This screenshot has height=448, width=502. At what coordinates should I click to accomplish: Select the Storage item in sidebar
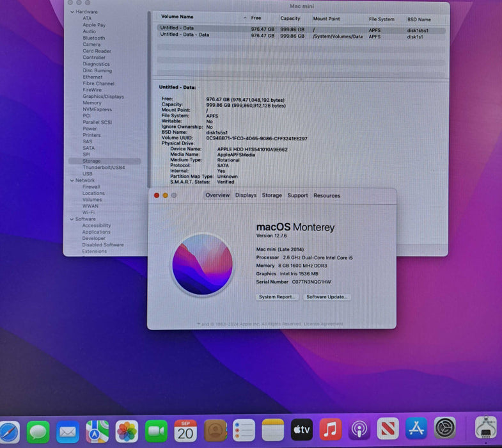[x=104, y=161]
